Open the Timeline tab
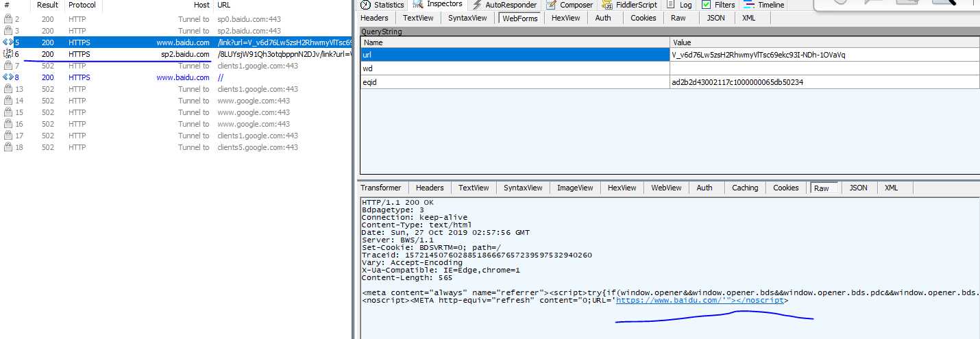Viewport: 980px width, 339px height. coord(764,5)
